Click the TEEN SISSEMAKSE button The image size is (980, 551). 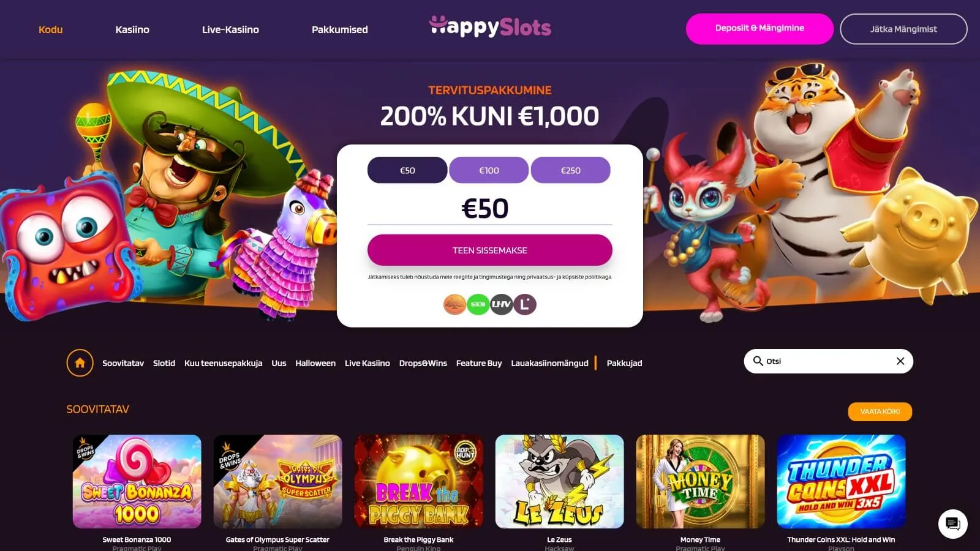click(x=490, y=250)
